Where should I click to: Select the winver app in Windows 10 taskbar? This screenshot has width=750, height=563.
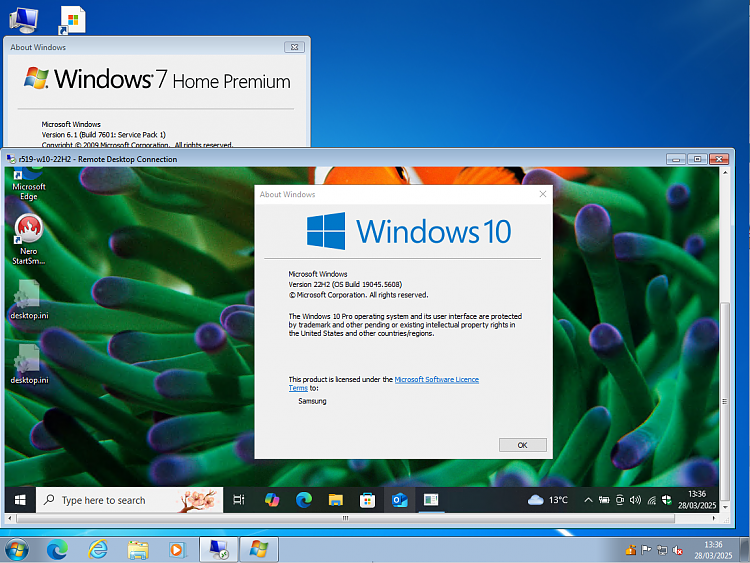[431, 500]
